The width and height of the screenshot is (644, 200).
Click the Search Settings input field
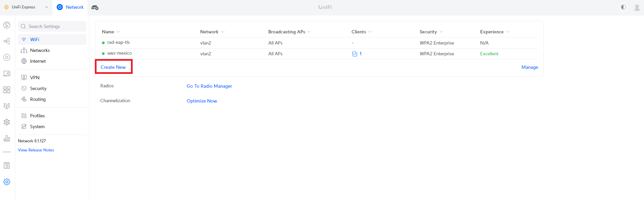[x=52, y=26]
